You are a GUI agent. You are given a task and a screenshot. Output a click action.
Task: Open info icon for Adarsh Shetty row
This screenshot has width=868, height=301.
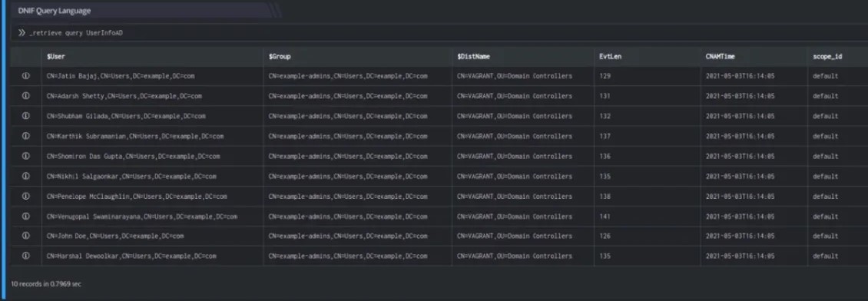point(25,96)
